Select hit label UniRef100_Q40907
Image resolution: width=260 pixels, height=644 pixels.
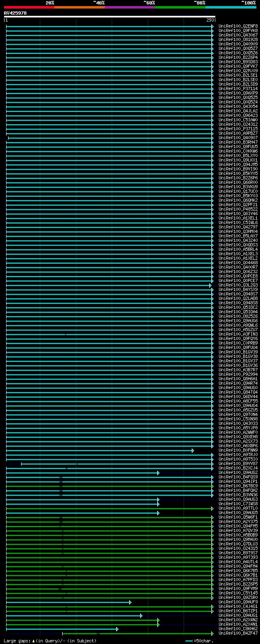(238, 138)
